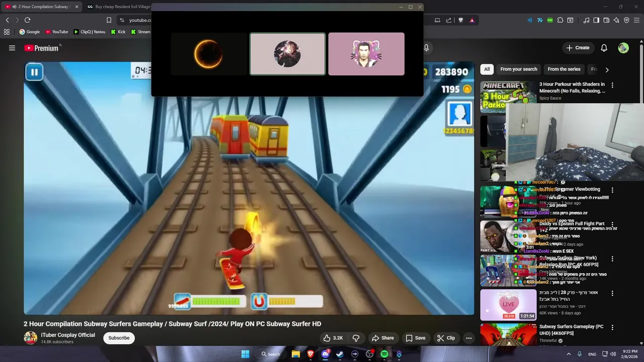Pause the Subway Surfers game overlay button
The image size is (644, 362).
(34, 72)
